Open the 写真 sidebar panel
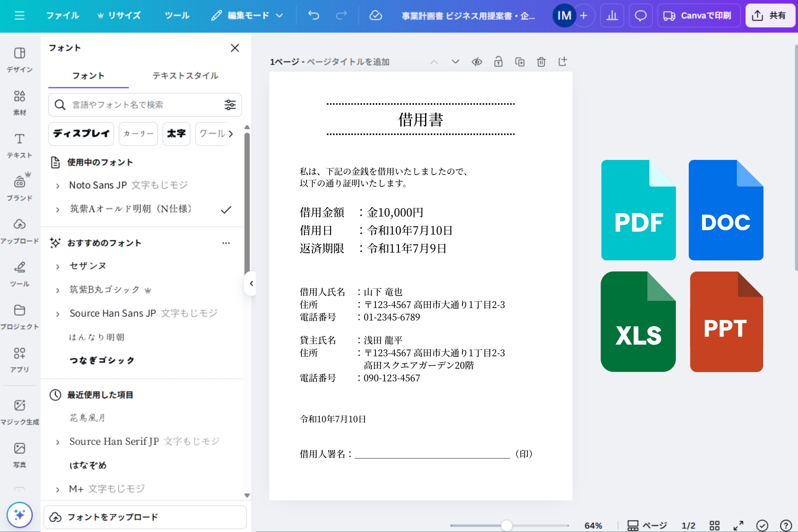Viewport: 798px width, 532px height. coord(20,455)
